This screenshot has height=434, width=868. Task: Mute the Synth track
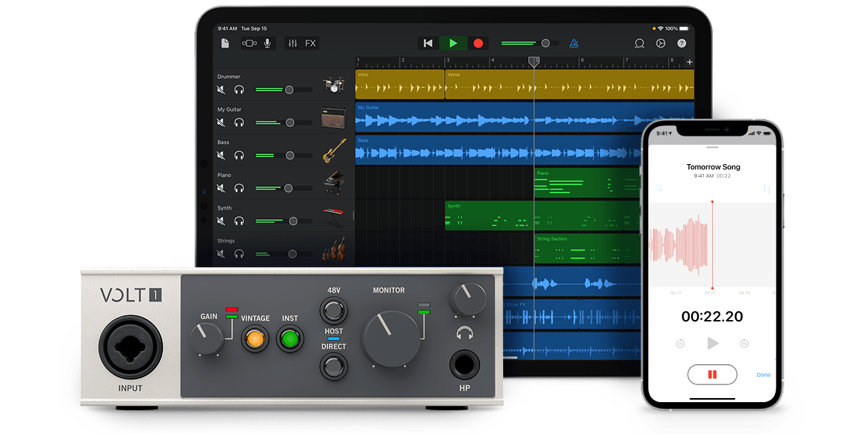221,221
